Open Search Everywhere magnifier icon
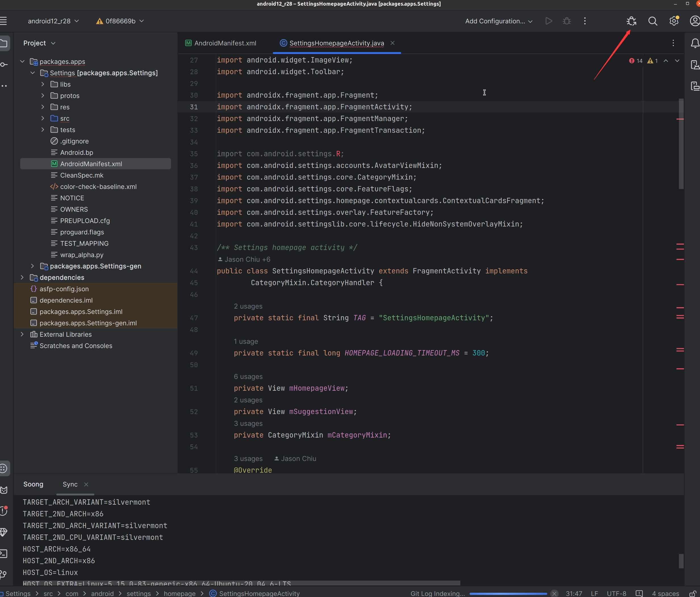This screenshot has width=700, height=597. tap(652, 21)
